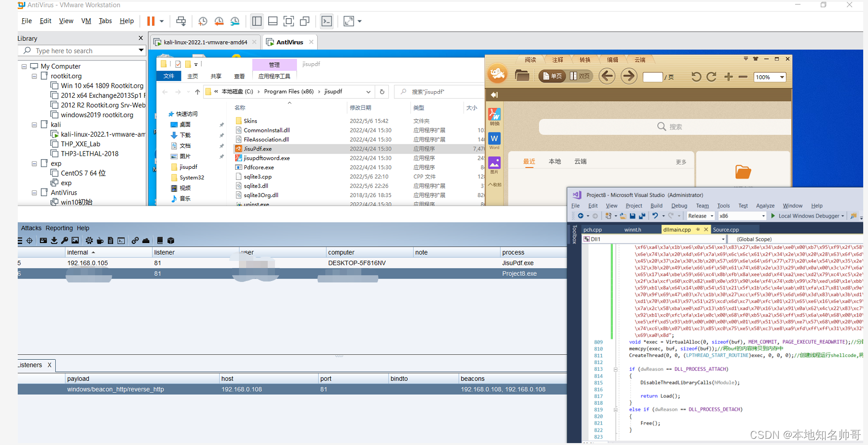
Task: Click the 搜索 search box in PDF reader
Action: (x=665, y=127)
